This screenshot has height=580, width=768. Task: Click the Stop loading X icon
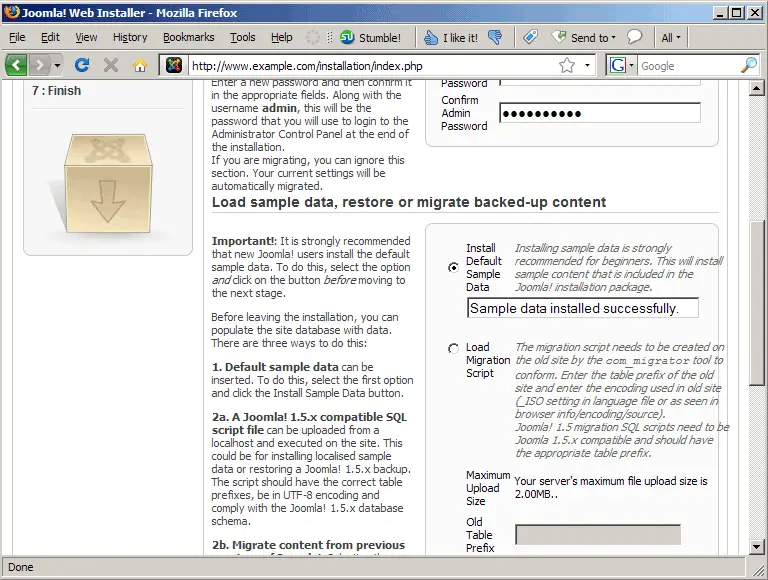(111, 65)
